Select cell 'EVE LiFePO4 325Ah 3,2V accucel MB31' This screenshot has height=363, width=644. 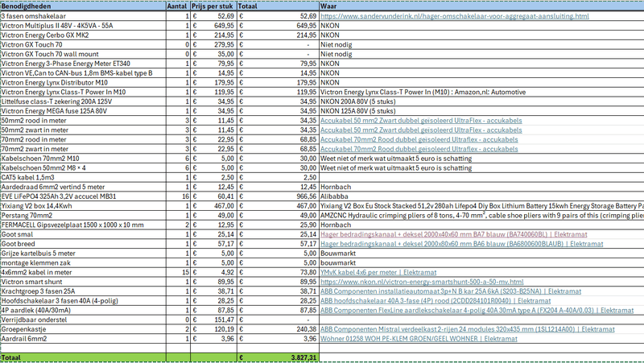[84, 196]
